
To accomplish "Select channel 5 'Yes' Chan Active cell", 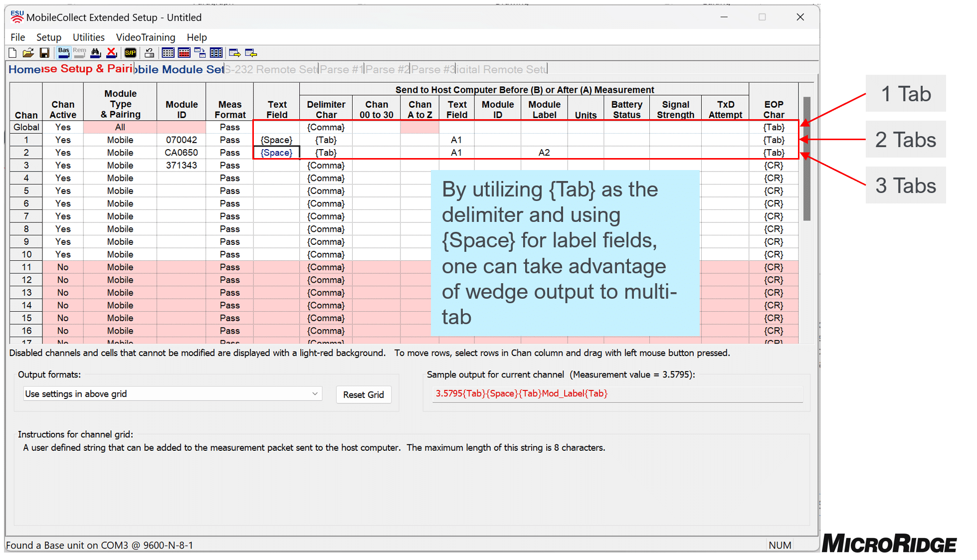I will click(x=63, y=191).
